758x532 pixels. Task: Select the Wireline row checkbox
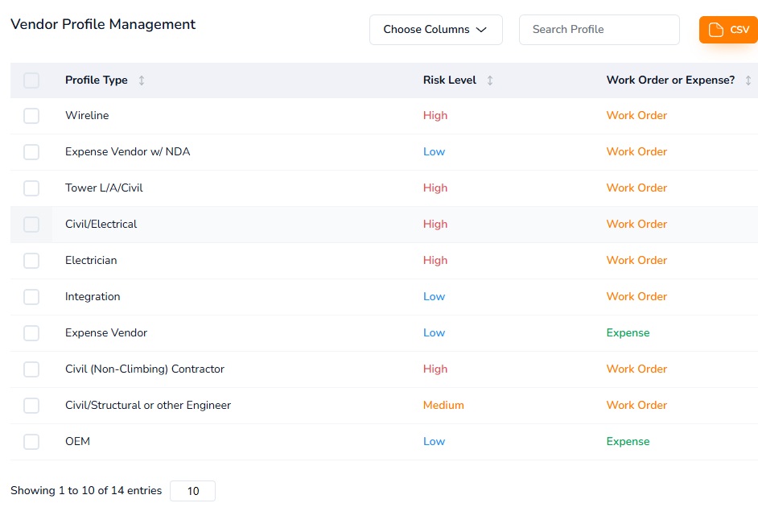(31, 115)
